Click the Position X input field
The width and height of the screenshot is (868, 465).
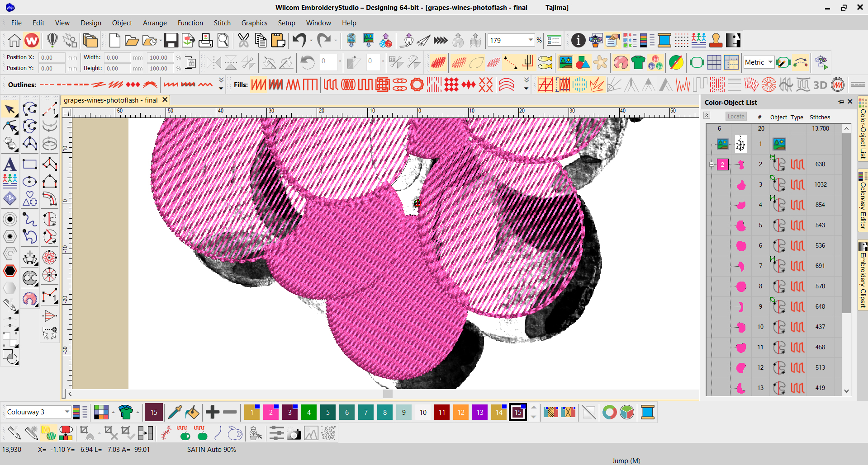pos(52,57)
